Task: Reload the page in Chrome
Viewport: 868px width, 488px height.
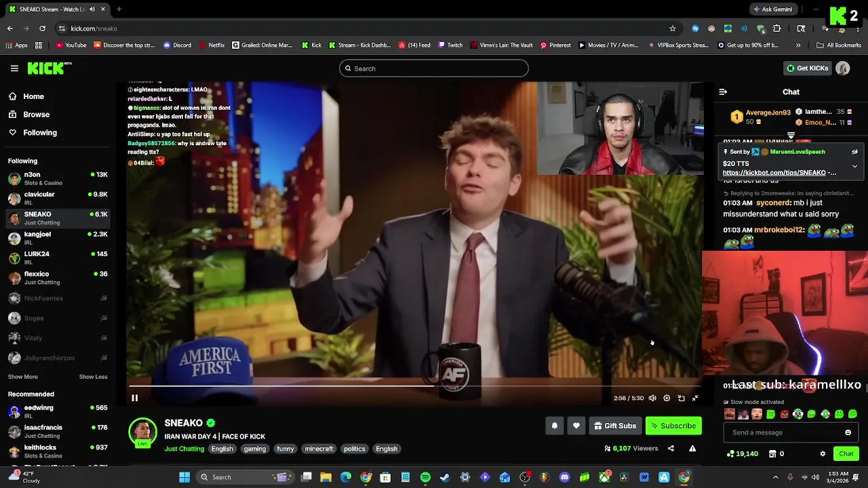Action: (x=42, y=28)
